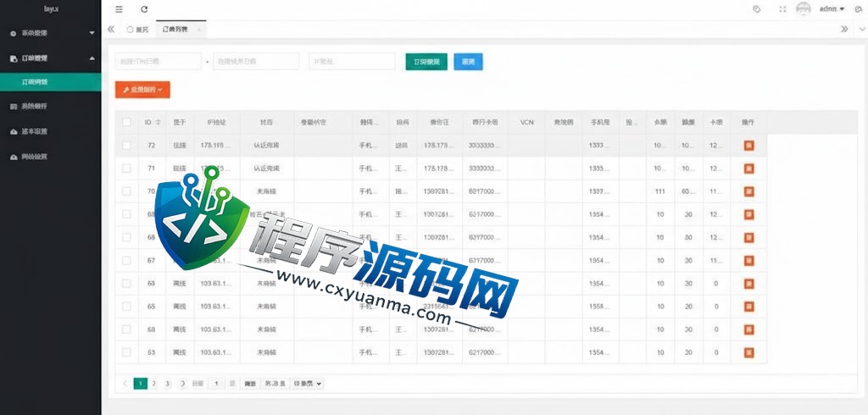The width and height of the screenshot is (868, 415).
Task: Open the tab options chevron at far right
Action: tap(861, 30)
